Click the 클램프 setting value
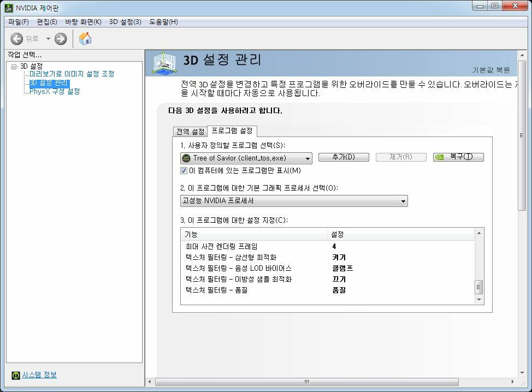This screenshot has height=392, width=532. 342,268
